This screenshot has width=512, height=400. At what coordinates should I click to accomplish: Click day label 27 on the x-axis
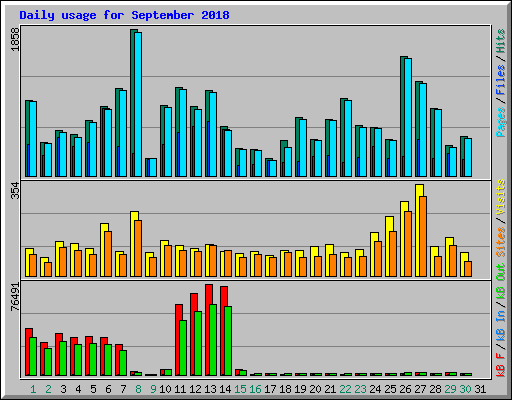(420, 389)
